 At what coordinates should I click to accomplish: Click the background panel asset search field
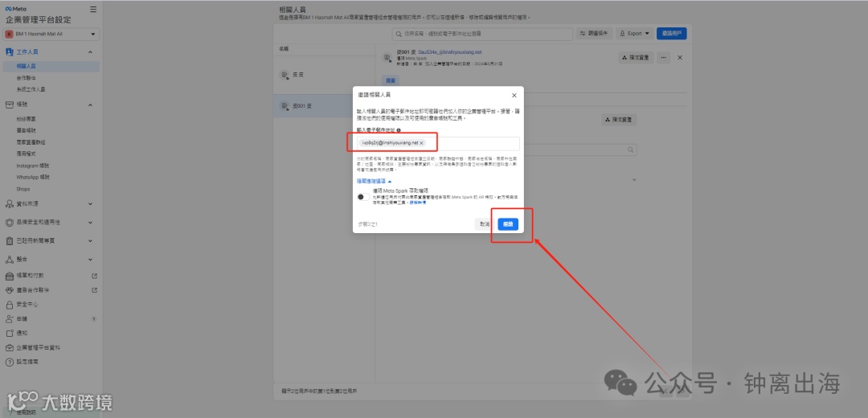tap(579, 150)
